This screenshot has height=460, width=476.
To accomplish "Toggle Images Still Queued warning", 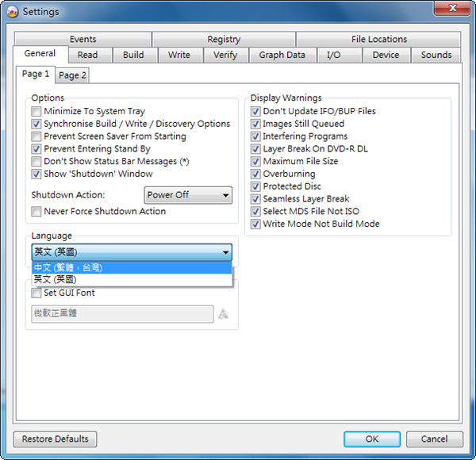I will coord(255,124).
